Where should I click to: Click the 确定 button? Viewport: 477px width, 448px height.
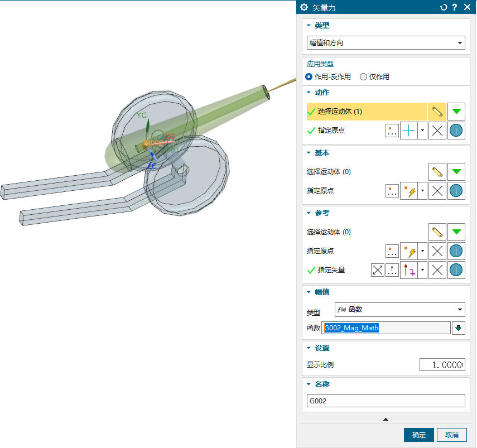point(418,435)
